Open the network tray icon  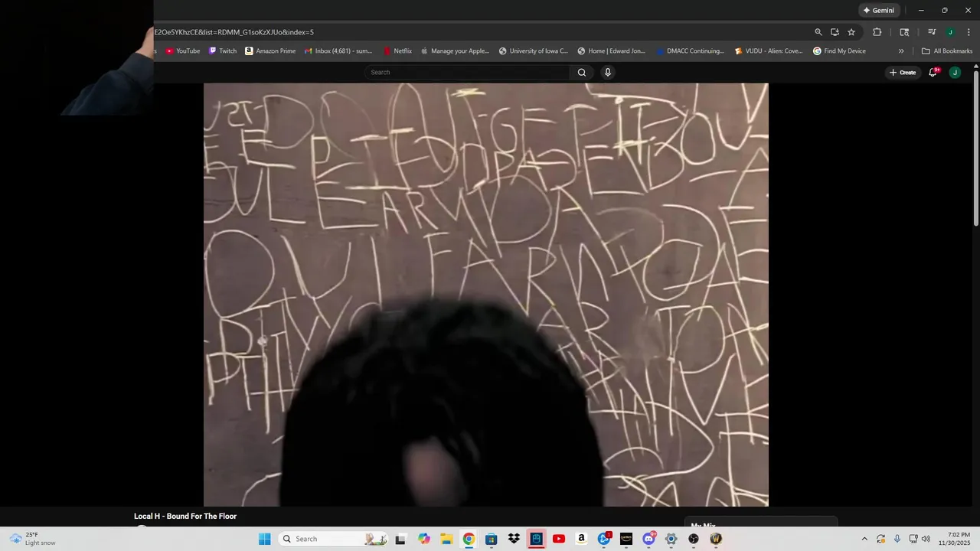tap(913, 539)
